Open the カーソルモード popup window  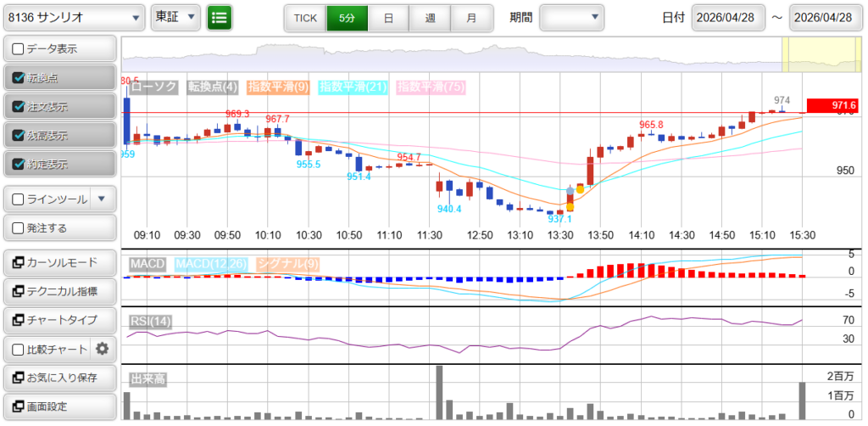(x=59, y=263)
